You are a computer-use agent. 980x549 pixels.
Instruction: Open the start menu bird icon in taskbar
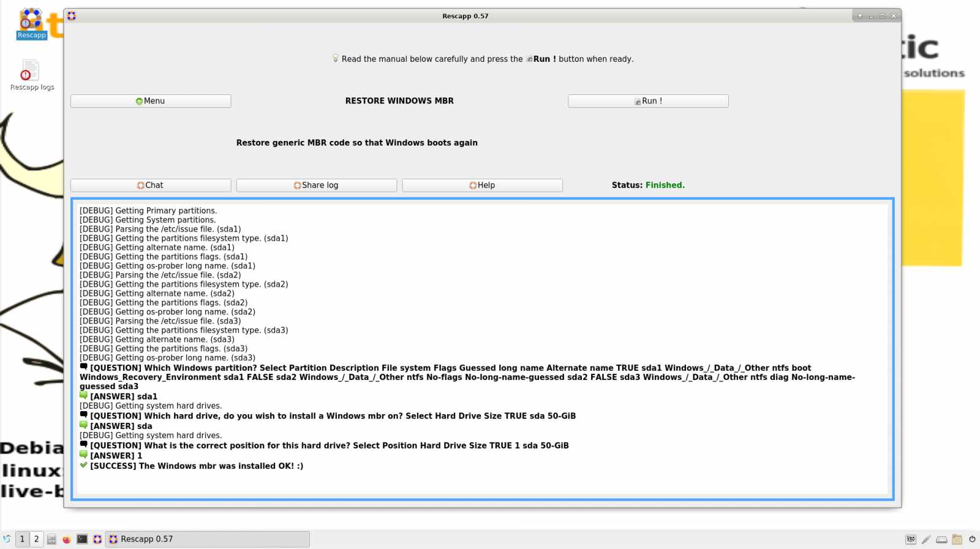tap(7, 539)
